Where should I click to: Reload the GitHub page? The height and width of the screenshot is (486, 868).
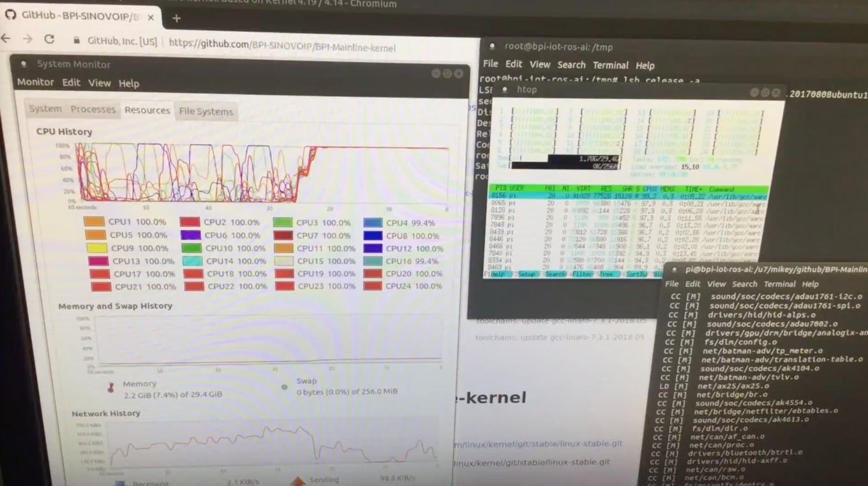49,39
